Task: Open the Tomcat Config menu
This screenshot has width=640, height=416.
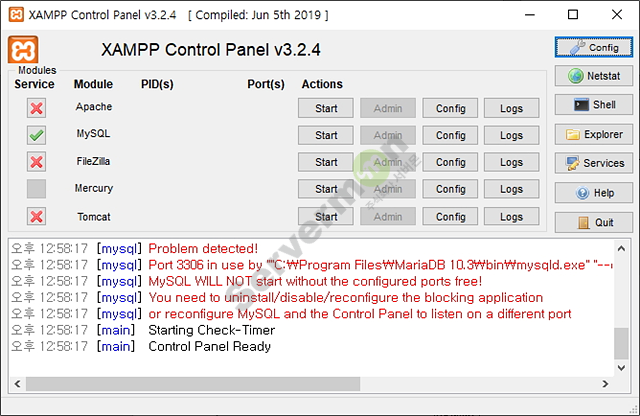Action: [x=450, y=216]
